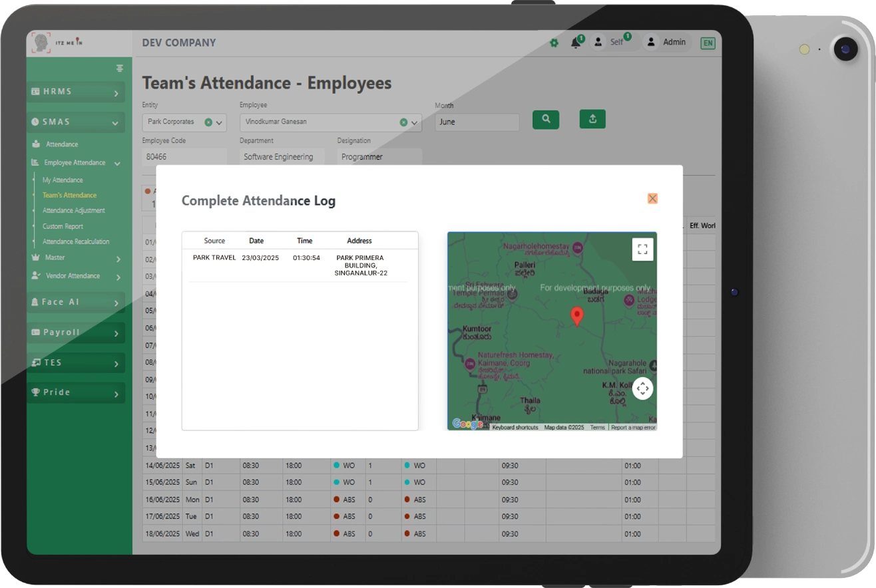
Task: Close the Complete Attendance Log dialog
Action: click(652, 198)
